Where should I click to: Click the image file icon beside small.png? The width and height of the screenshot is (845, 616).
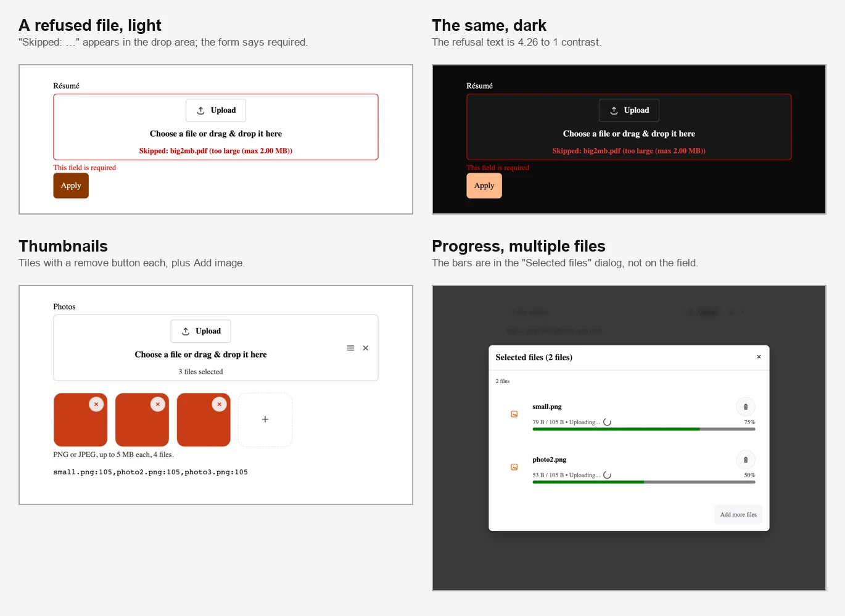(x=514, y=414)
